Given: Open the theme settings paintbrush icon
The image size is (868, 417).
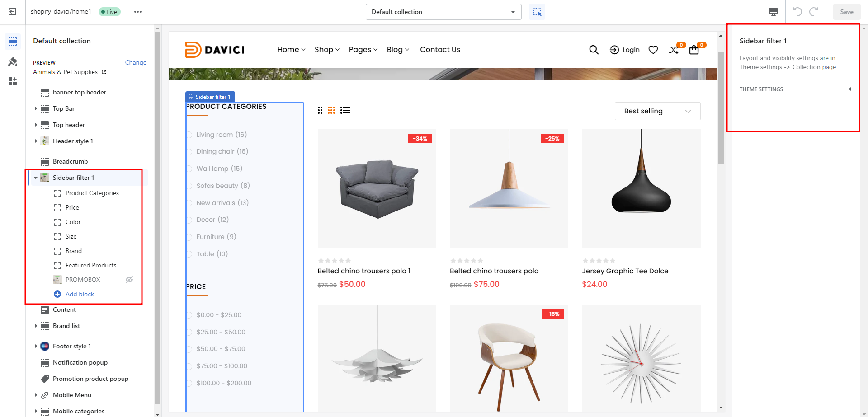Looking at the screenshot, I should [x=13, y=61].
